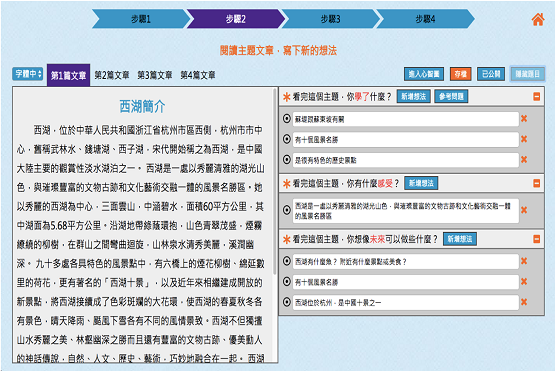Click the question text '看完這個主題，你有什麼感受？'

346,183
